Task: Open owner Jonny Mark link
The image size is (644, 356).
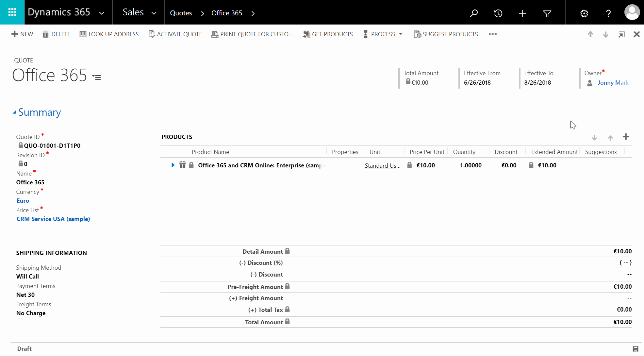Action: click(613, 83)
